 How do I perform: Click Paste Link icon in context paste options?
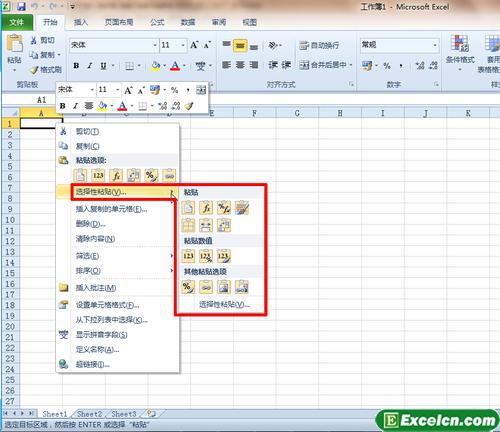coord(169,175)
